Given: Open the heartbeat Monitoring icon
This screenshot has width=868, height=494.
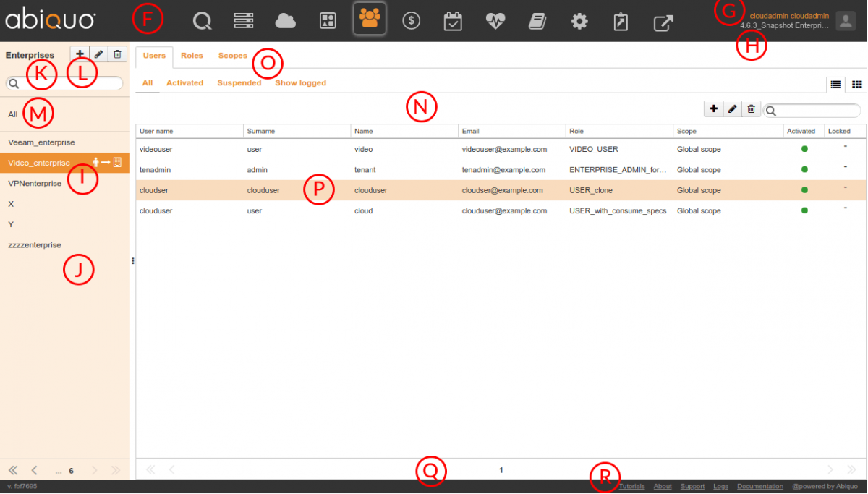Looking at the screenshot, I should pyautogui.click(x=495, y=21).
